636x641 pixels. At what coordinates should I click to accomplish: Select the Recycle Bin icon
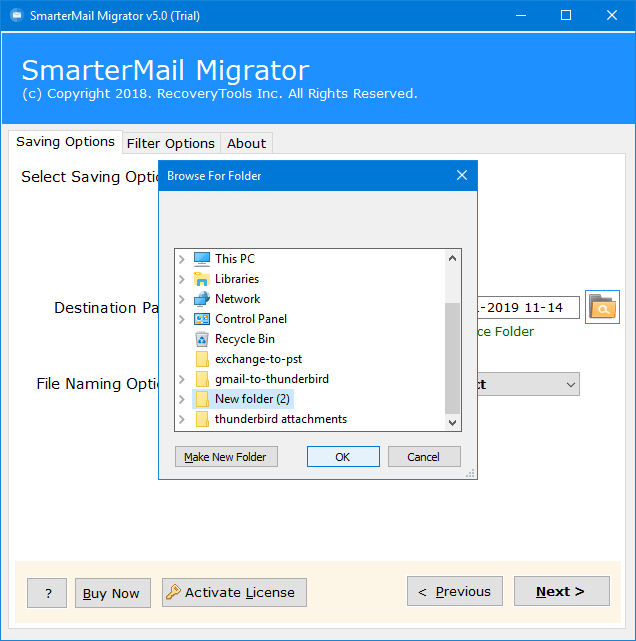202,339
